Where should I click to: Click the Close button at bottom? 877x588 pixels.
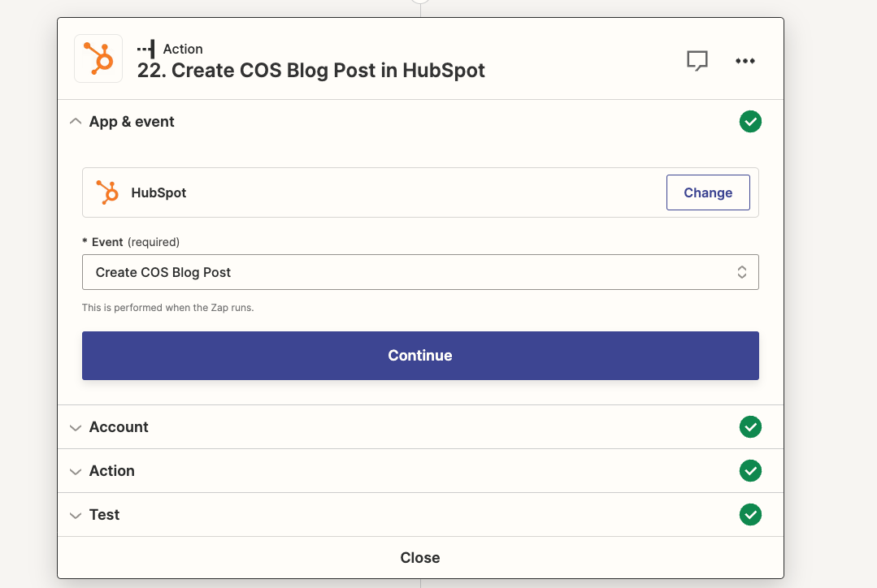tap(420, 557)
